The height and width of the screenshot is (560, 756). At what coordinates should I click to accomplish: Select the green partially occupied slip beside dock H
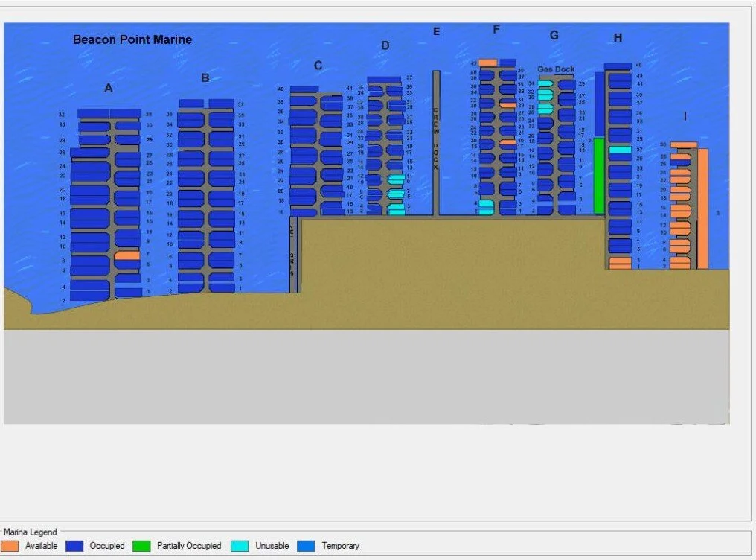click(x=599, y=176)
